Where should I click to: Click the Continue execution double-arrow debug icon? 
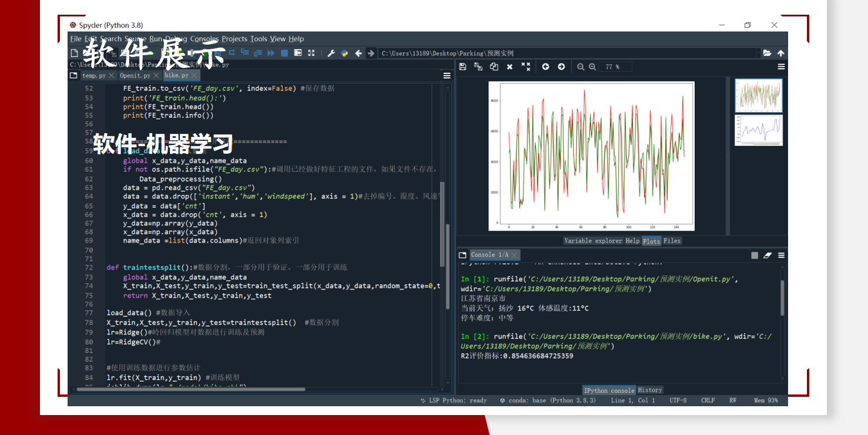270,53
